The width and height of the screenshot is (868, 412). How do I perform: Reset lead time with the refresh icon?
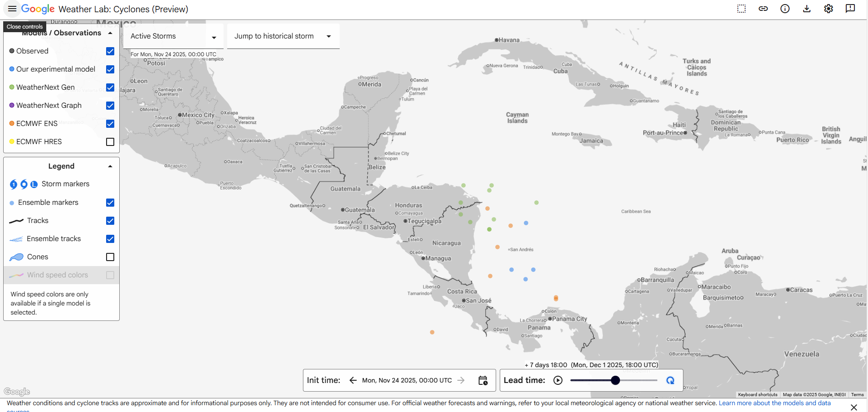coord(670,380)
